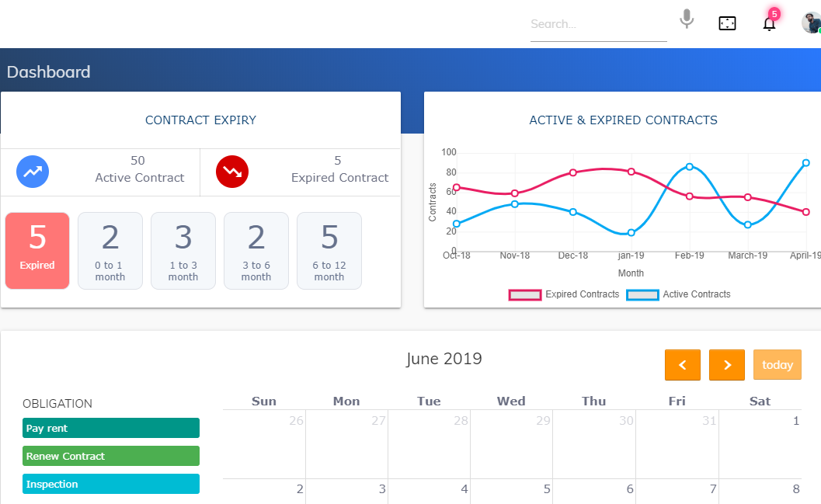Jump the calendar to today
821x504 pixels.
[778, 365]
